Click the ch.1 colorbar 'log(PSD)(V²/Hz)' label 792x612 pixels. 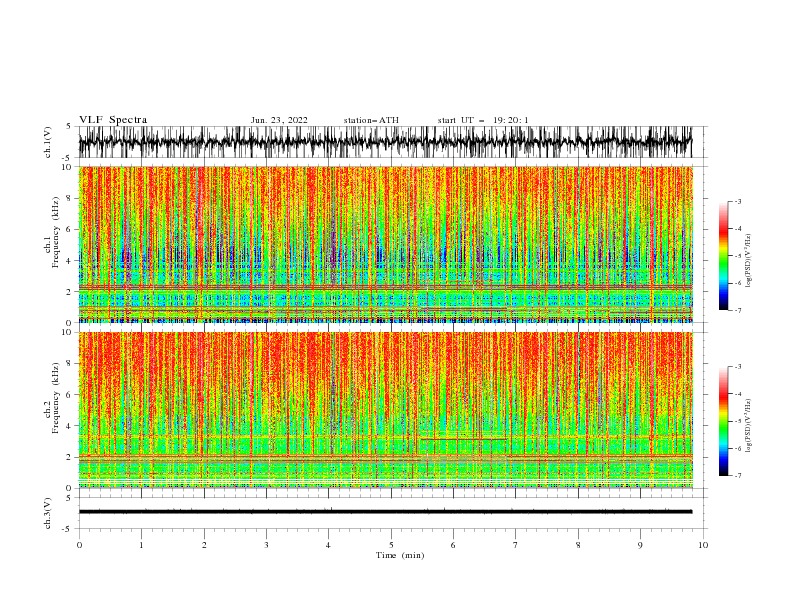click(749, 261)
